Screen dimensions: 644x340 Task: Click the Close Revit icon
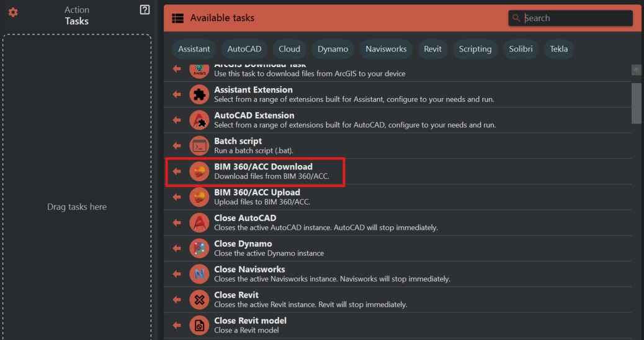pyautogui.click(x=199, y=300)
